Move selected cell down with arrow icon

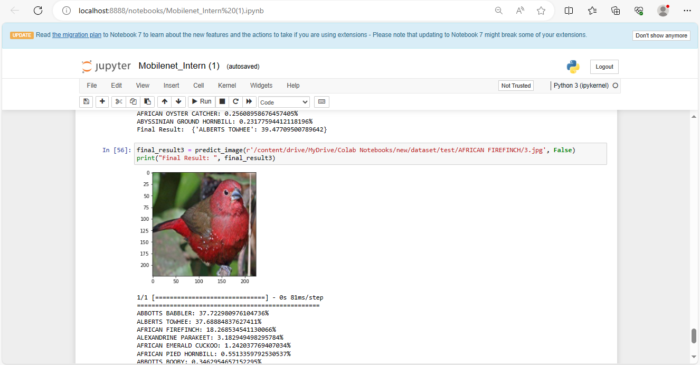coord(179,102)
